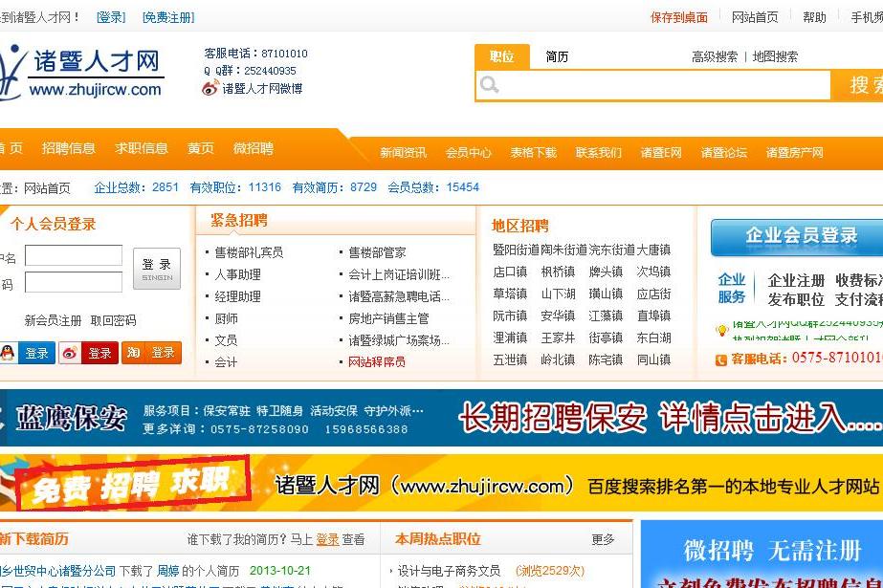Image resolution: width=883 pixels, height=588 pixels.
Task: Click 发布职位 under 企业服务
Action: [796, 300]
